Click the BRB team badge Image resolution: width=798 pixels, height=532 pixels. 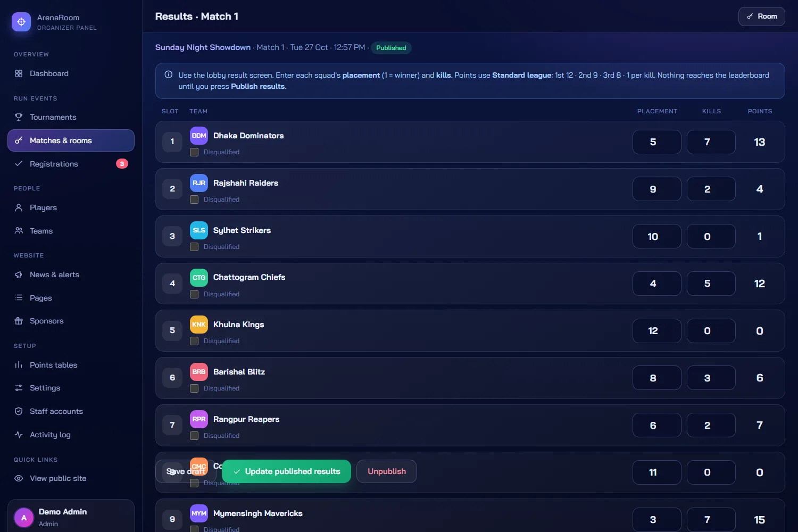(x=199, y=372)
